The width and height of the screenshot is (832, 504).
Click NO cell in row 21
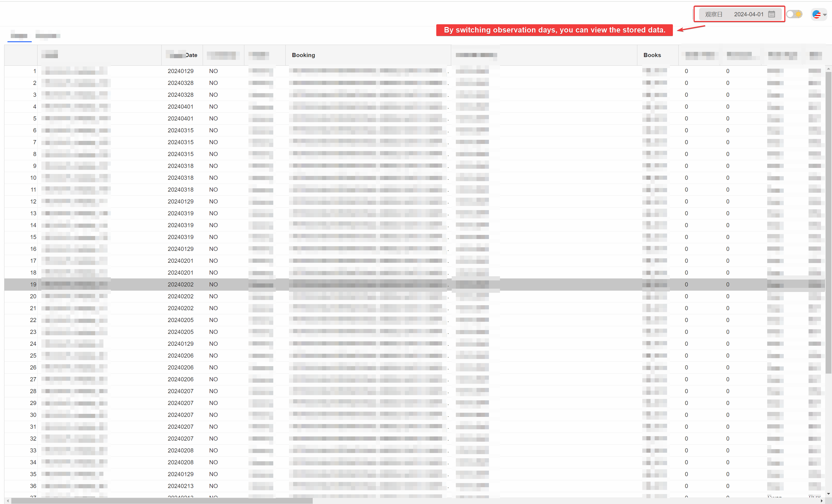pos(213,308)
